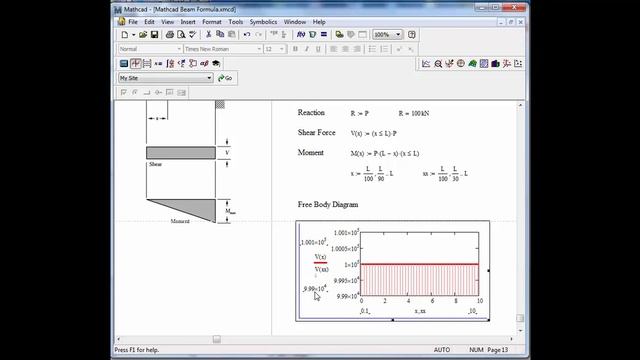Open the Help question mark icon
This screenshot has height=360, width=640.
point(411,35)
